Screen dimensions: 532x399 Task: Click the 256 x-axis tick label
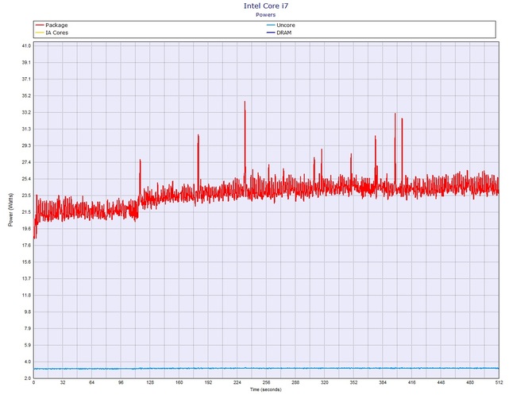tap(266, 382)
